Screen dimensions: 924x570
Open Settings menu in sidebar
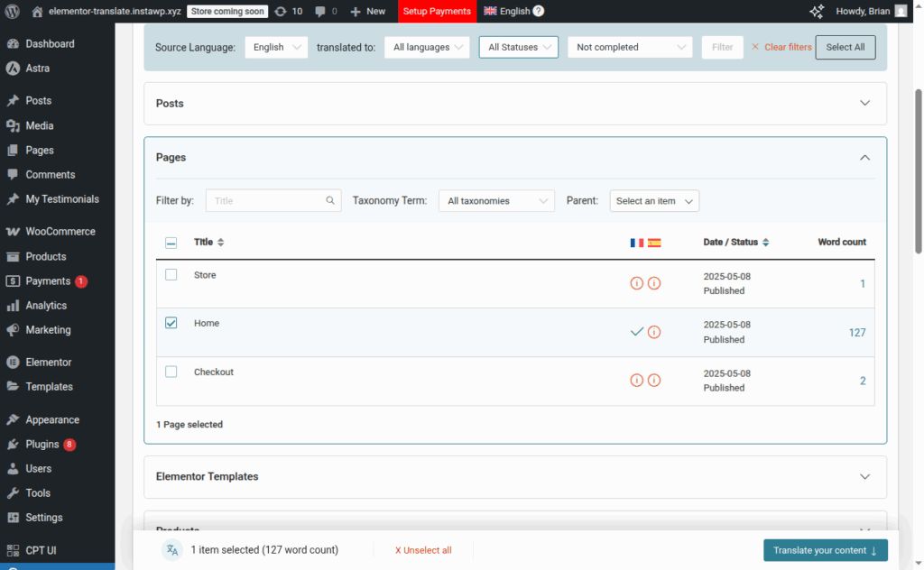(x=44, y=518)
